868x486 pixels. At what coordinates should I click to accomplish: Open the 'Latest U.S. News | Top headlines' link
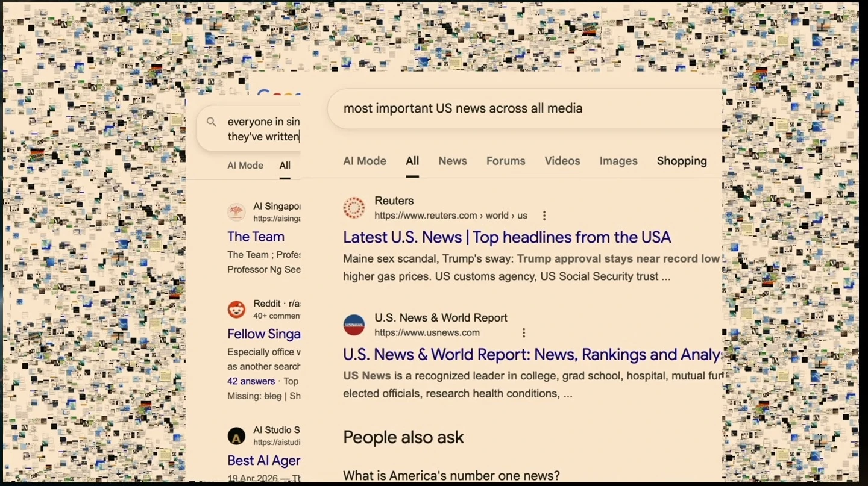coord(507,237)
